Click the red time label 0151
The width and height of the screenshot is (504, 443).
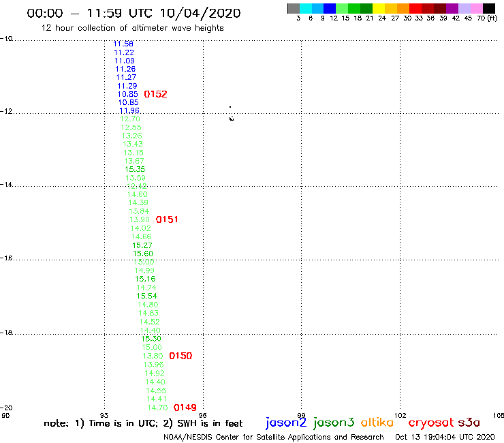(x=167, y=219)
